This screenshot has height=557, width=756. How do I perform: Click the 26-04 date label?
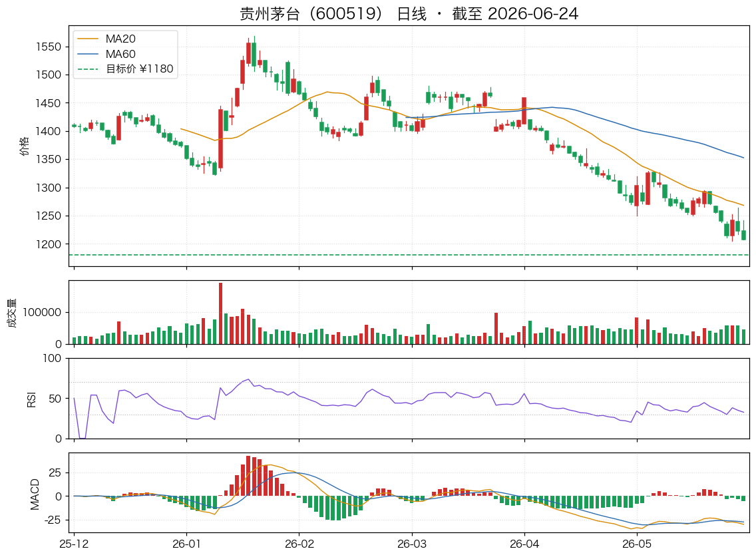click(524, 544)
